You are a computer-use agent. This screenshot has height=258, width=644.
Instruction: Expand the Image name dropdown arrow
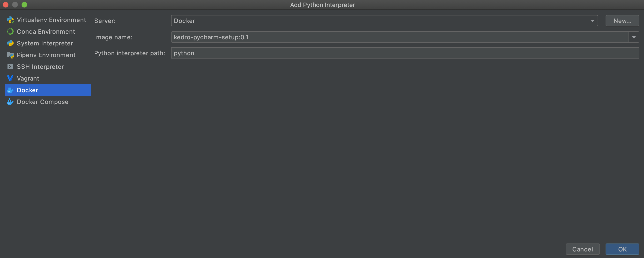click(x=634, y=37)
